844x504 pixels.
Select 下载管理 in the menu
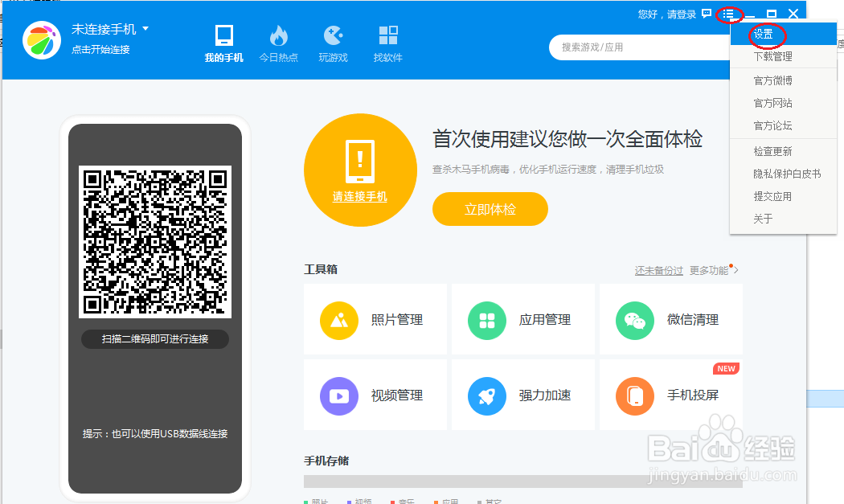pyautogui.click(x=783, y=56)
